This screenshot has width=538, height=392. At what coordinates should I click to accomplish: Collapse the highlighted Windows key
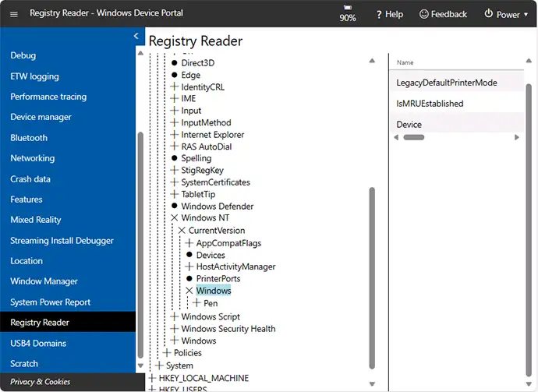click(189, 291)
